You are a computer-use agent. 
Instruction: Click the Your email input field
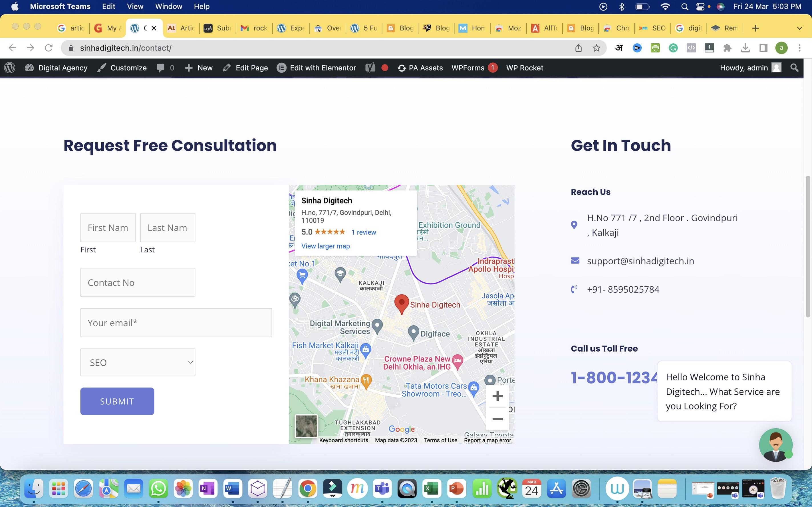pyautogui.click(x=176, y=323)
